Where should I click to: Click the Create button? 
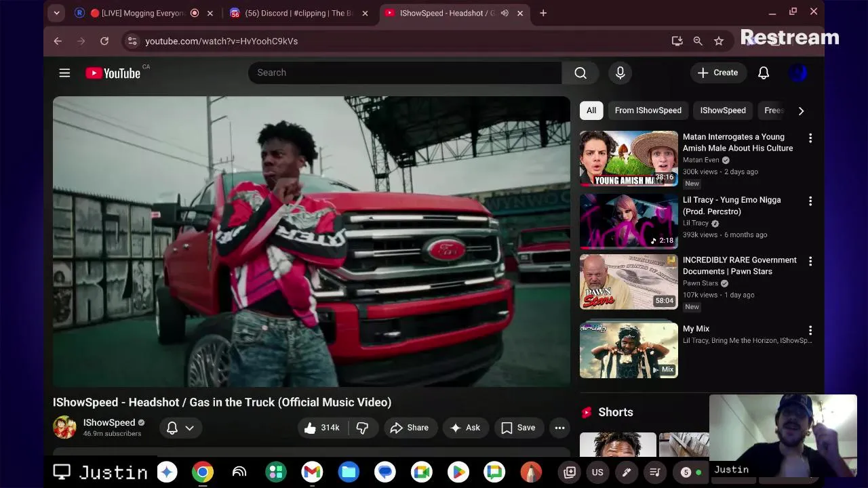tap(718, 73)
